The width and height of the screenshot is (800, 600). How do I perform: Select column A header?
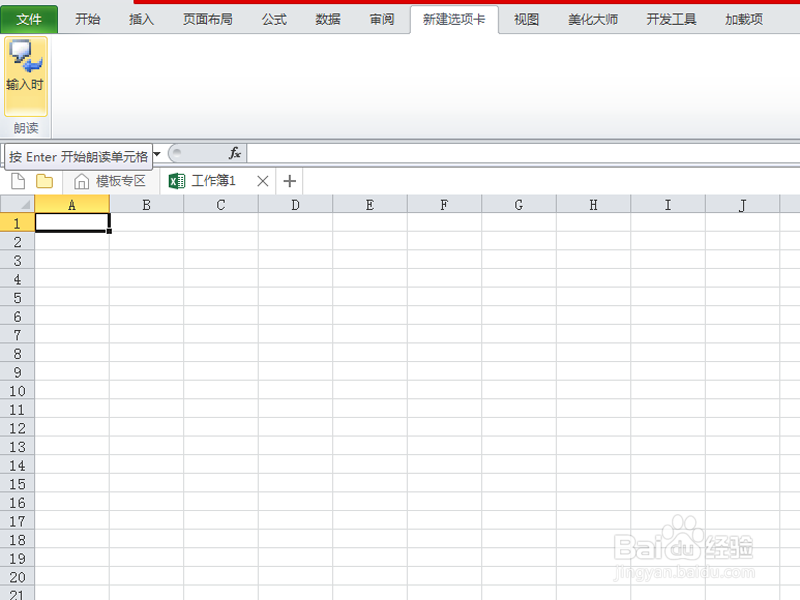tap(72, 205)
